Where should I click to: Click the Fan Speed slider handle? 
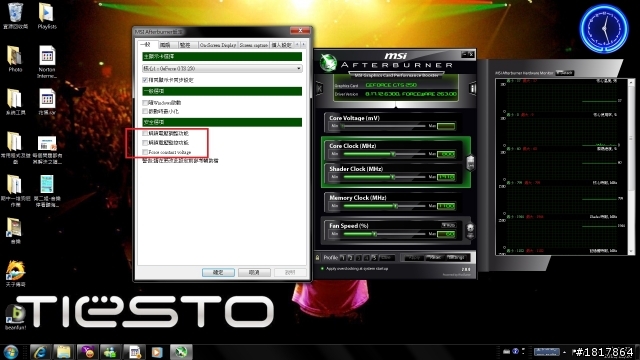coord(374,234)
